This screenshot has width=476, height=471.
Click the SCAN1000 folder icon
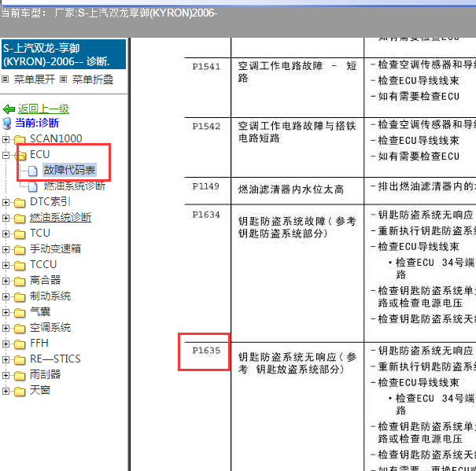pos(20,139)
